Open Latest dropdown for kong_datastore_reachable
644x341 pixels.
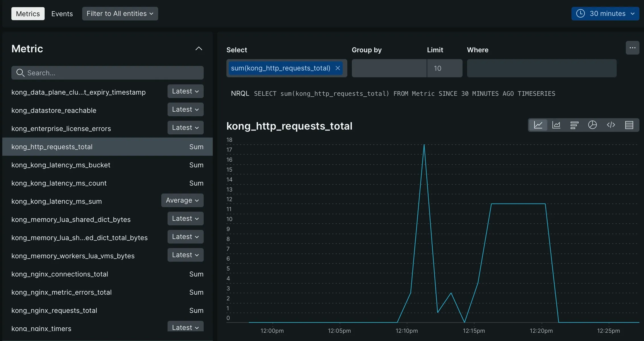pyautogui.click(x=185, y=109)
